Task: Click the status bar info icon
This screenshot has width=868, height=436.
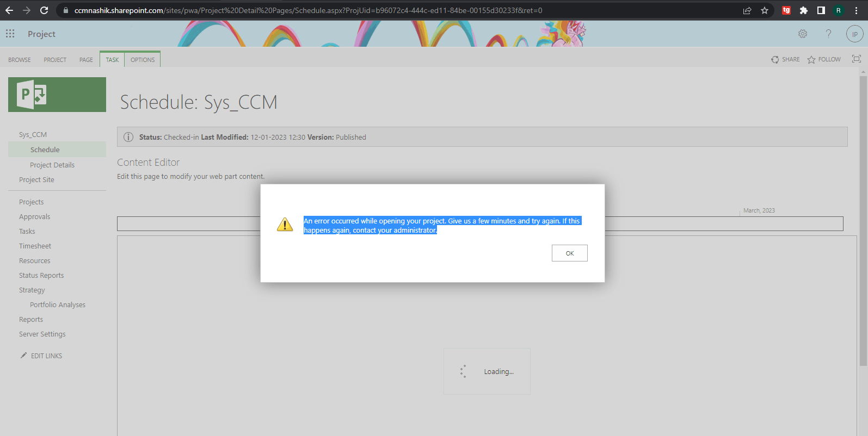Action: click(128, 137)
